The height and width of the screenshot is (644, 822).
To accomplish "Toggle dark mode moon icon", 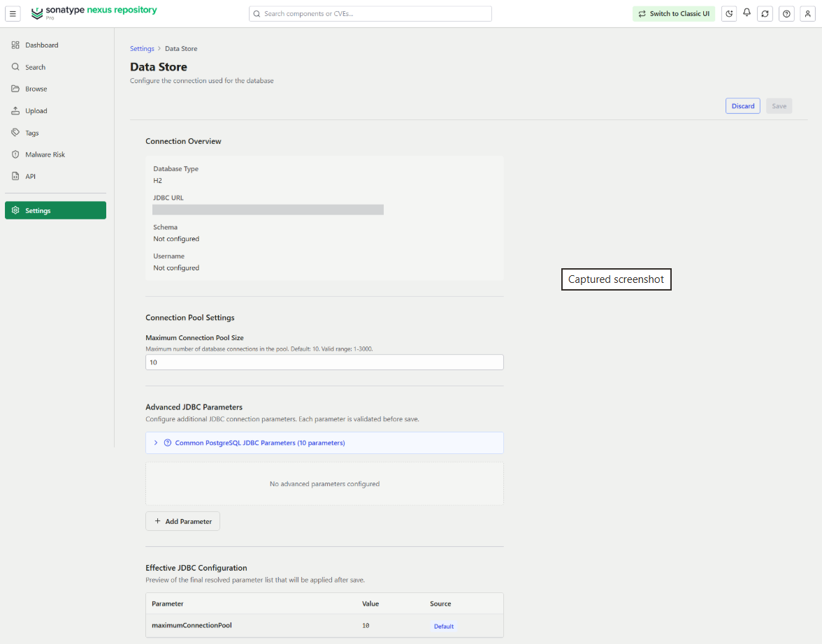I will tap(728, 14).
